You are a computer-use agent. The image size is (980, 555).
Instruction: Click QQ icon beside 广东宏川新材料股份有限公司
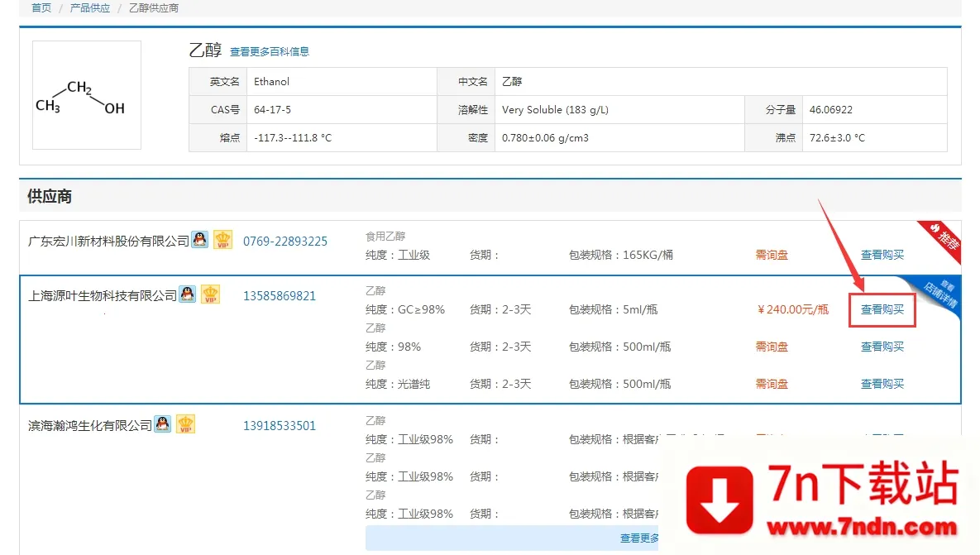(x=200, y=239)
